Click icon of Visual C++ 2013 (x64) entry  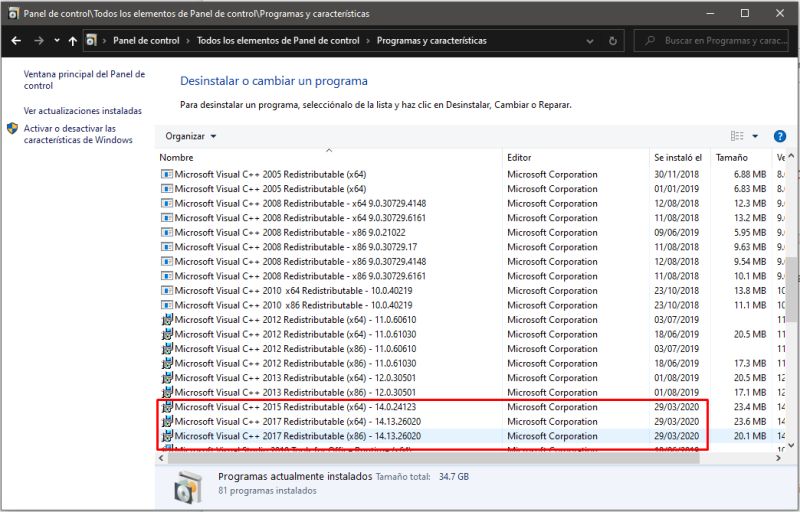tap(167, 378)
